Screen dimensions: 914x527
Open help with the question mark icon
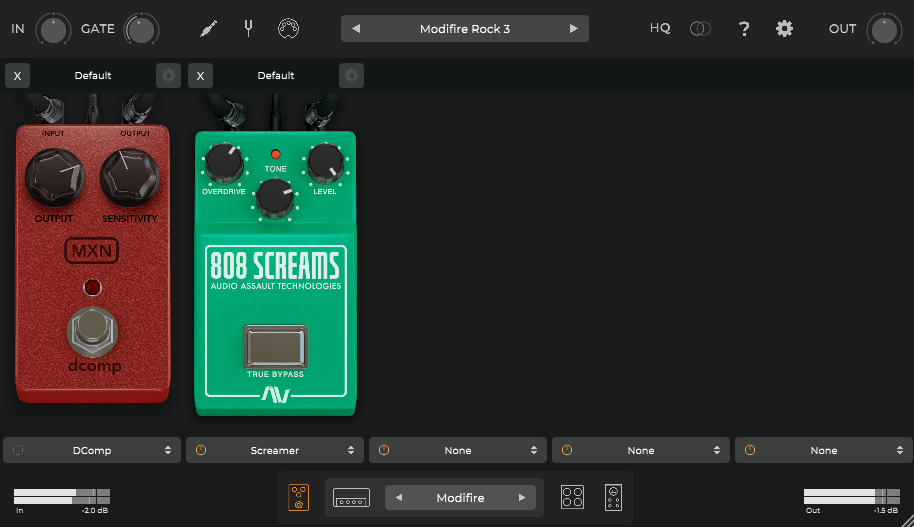coord(744,29)
